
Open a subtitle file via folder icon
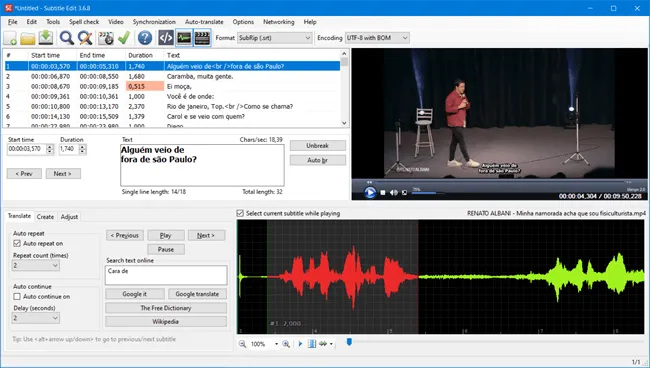coord(28,38)
